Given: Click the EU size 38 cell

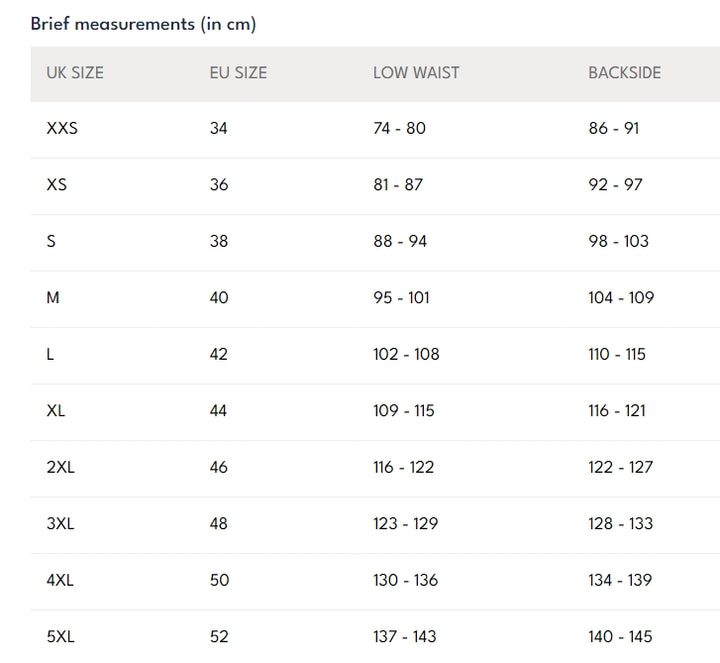Looking at the screenshot, I should (219, 241).
